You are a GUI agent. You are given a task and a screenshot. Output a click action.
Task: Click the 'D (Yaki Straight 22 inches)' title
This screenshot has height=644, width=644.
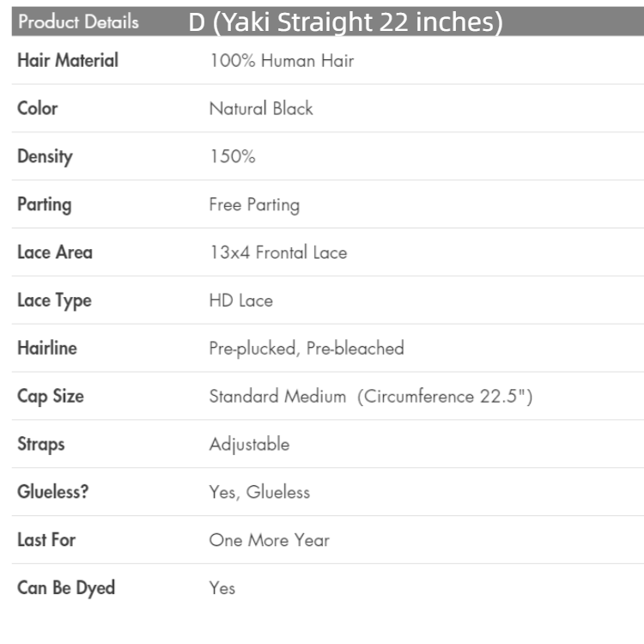(345, 23)
